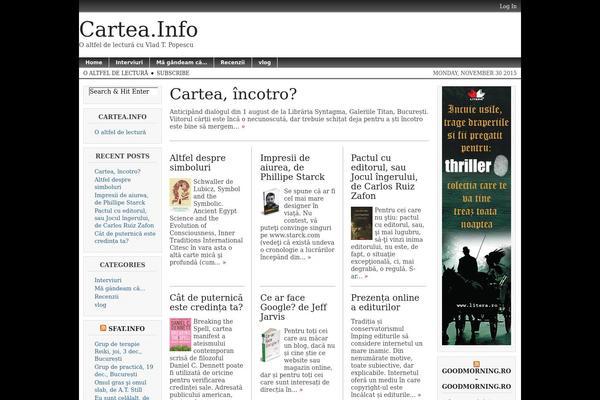Select the vlog category in sidebar
This screenshot has width=600, height=400.
[100, 305]
